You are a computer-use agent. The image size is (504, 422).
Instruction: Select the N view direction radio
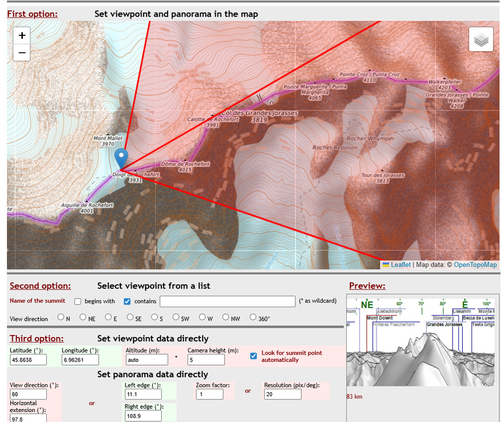tap(61, 317)
